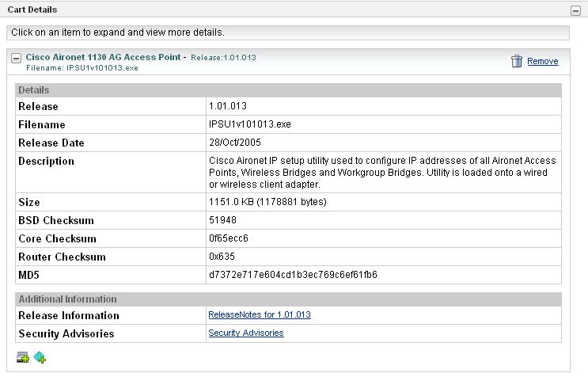Screen dimensions: 588x377
Task: Click the Cisco Aironet IP setup description text
Action: pos(381,172)
